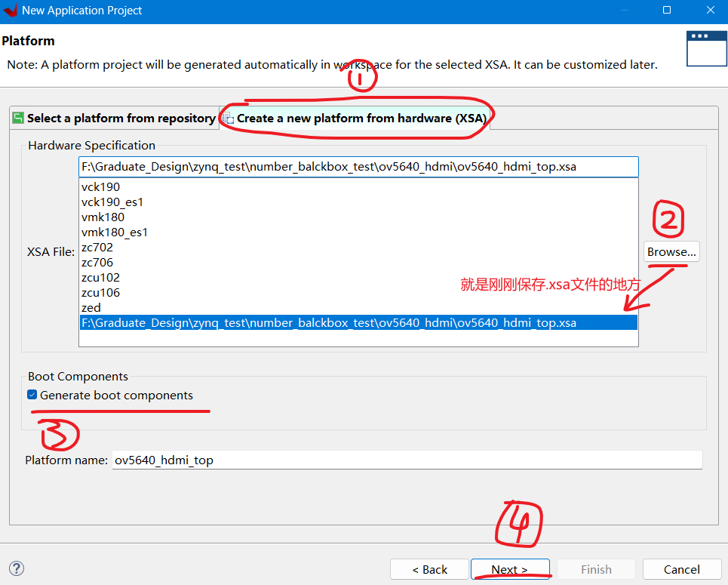
Task: Go to Next > wizard page
Action: click(510, 569)
